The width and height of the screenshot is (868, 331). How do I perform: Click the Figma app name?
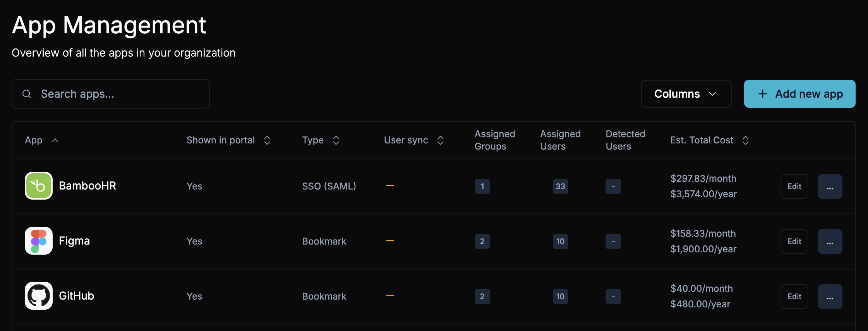[x=74, y=241]
